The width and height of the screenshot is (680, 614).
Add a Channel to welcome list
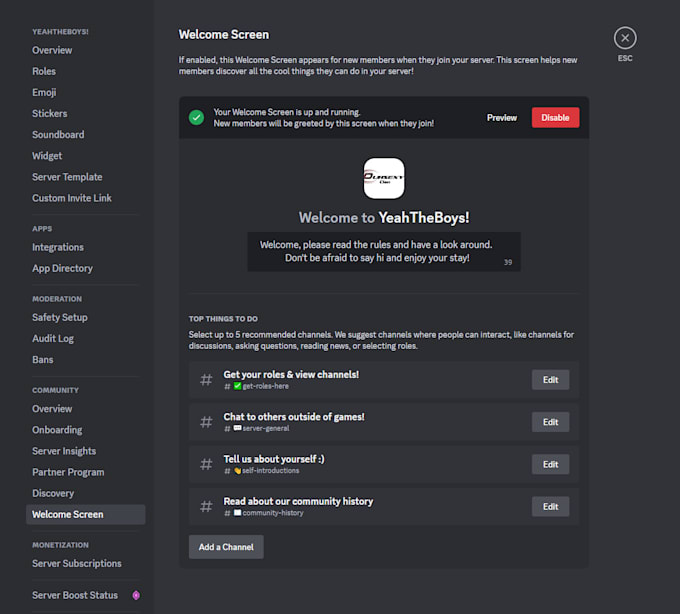[226, 547]
